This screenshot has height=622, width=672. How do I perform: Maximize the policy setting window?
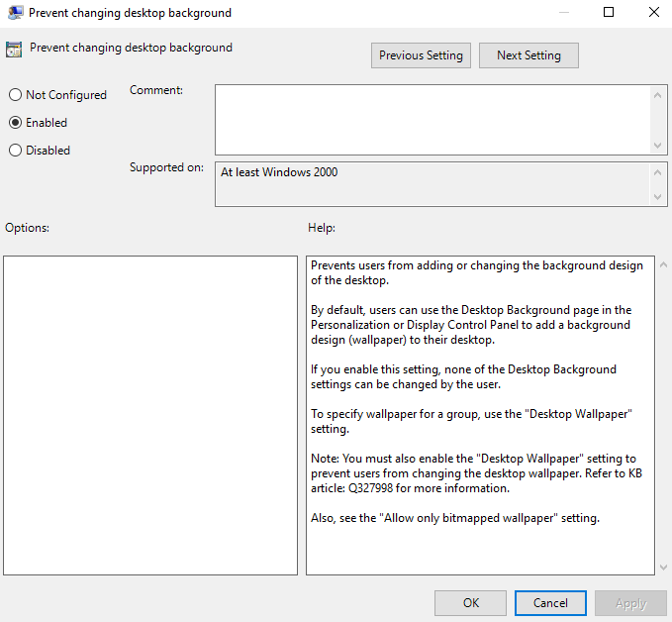point(609,13)
